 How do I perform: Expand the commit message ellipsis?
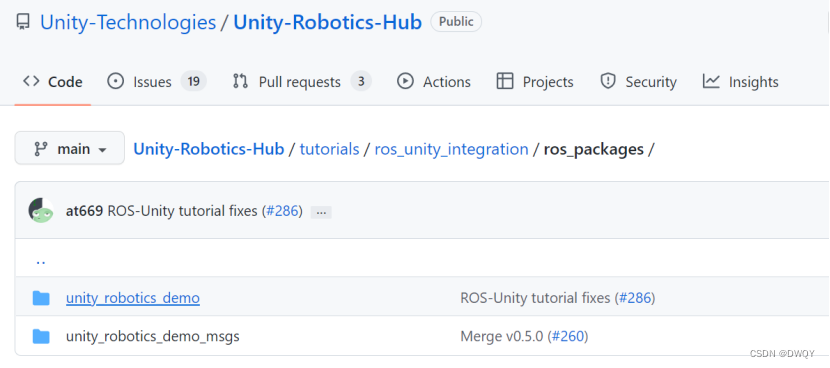tap(321, 212)
